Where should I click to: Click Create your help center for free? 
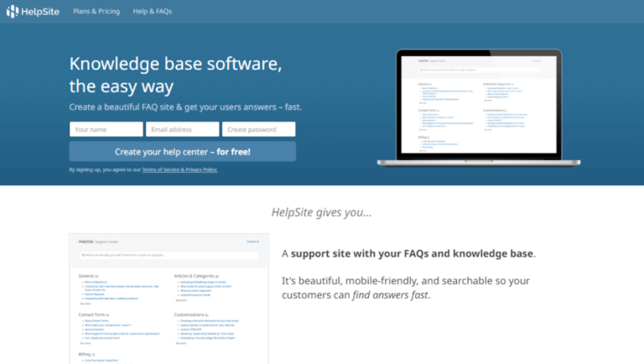click(x=182, y=152)
